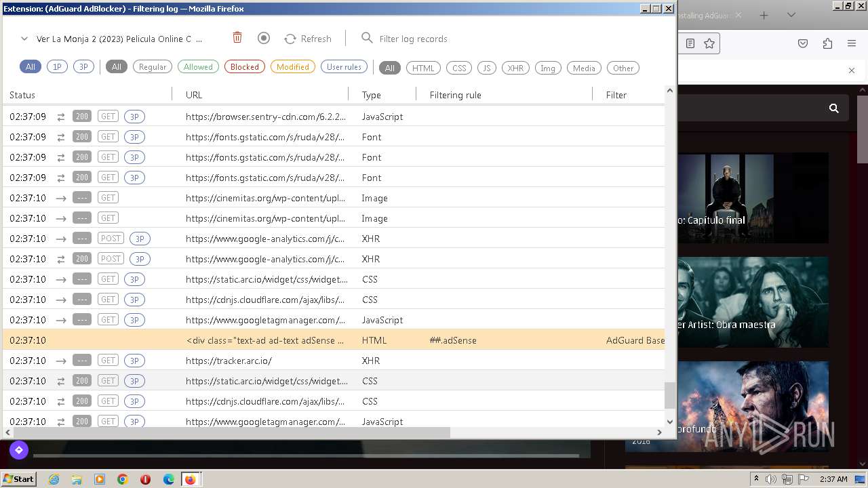Filter log by Regular requests
The width and height of the screenshot is (868, 488).
[153, 67]
